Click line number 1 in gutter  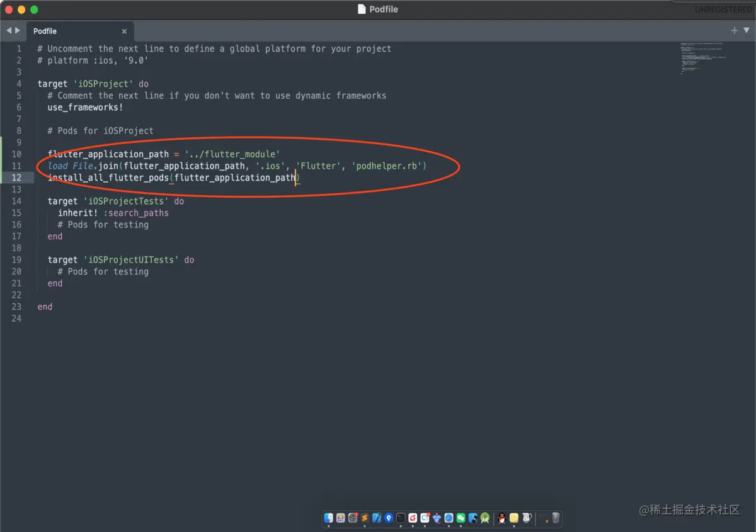(x=18, y=48)
